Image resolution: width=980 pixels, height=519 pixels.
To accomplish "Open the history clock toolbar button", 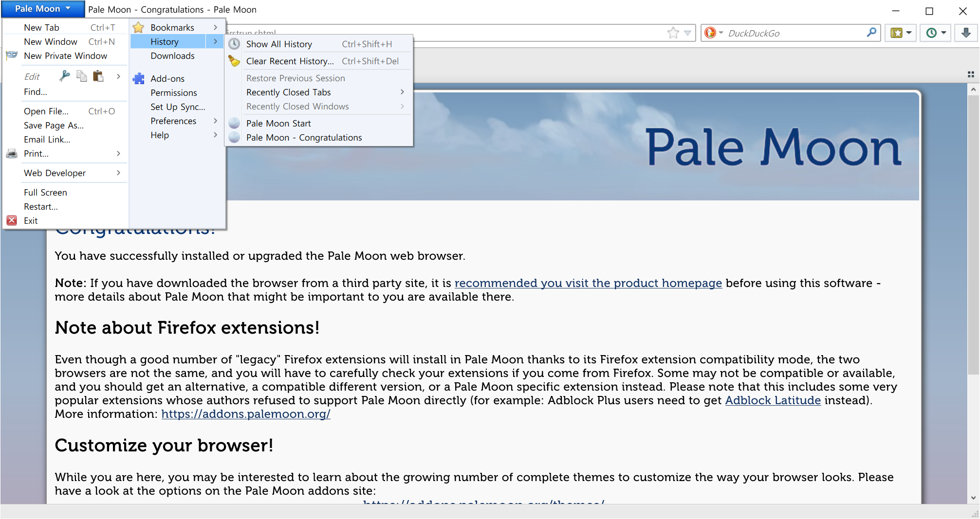I will pos(936,33).
